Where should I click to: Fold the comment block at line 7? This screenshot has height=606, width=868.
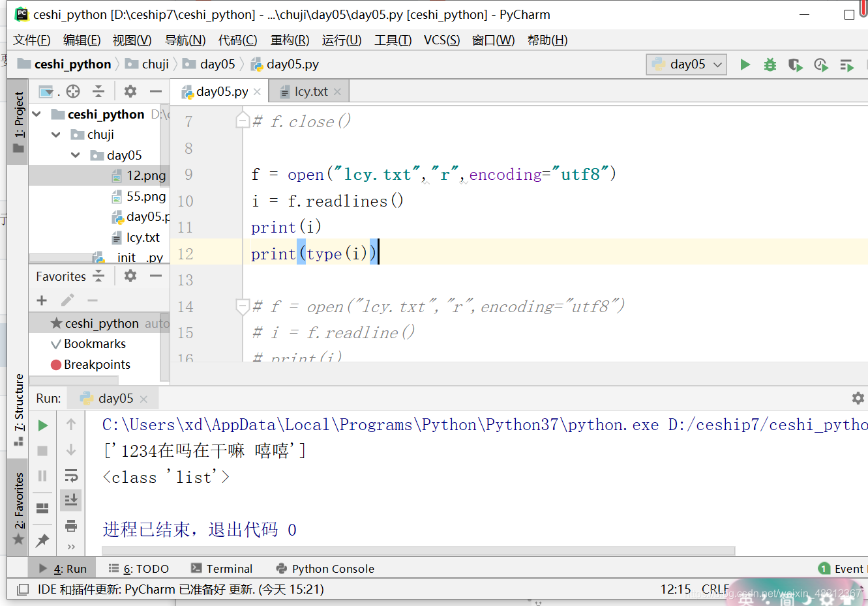tap(242, 121)
